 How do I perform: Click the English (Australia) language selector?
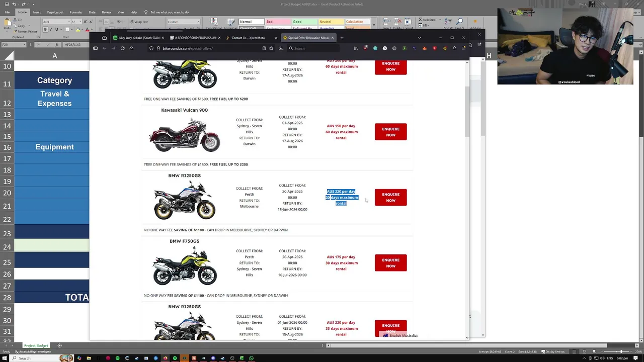pos(400,335)
